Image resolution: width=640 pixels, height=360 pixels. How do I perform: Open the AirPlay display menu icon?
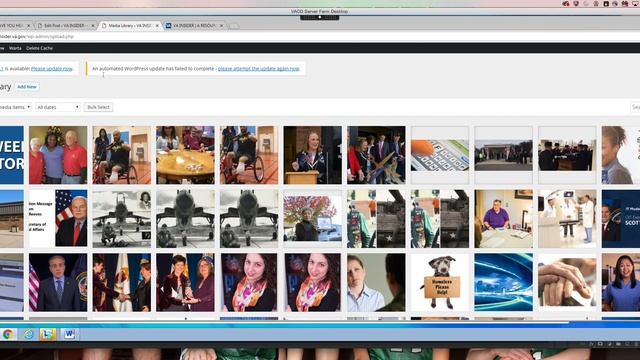tap(636, 4)
